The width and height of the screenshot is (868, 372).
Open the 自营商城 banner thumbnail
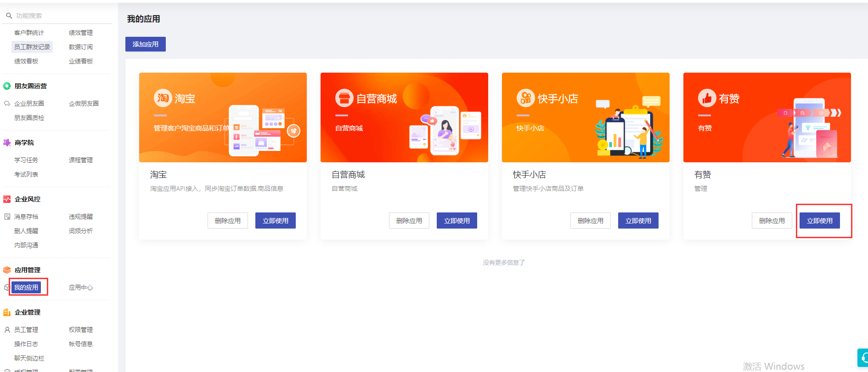click(404, 117)
